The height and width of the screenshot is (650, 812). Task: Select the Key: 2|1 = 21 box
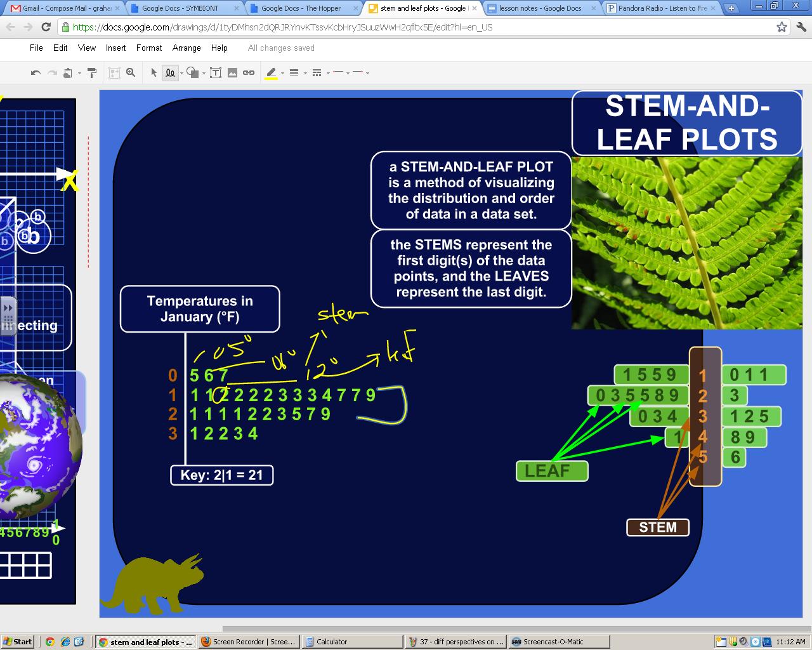pyautogui.click(x=222, y=475)
